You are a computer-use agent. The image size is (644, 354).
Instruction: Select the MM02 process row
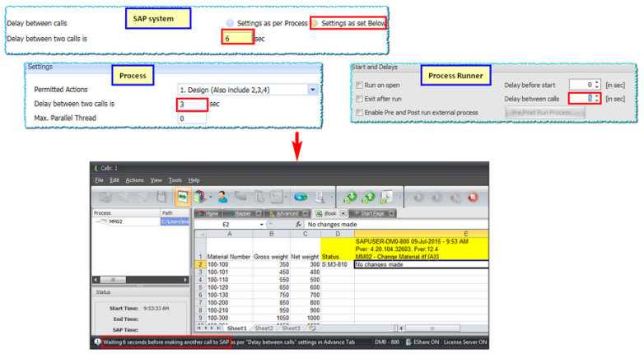coord(141,221)
